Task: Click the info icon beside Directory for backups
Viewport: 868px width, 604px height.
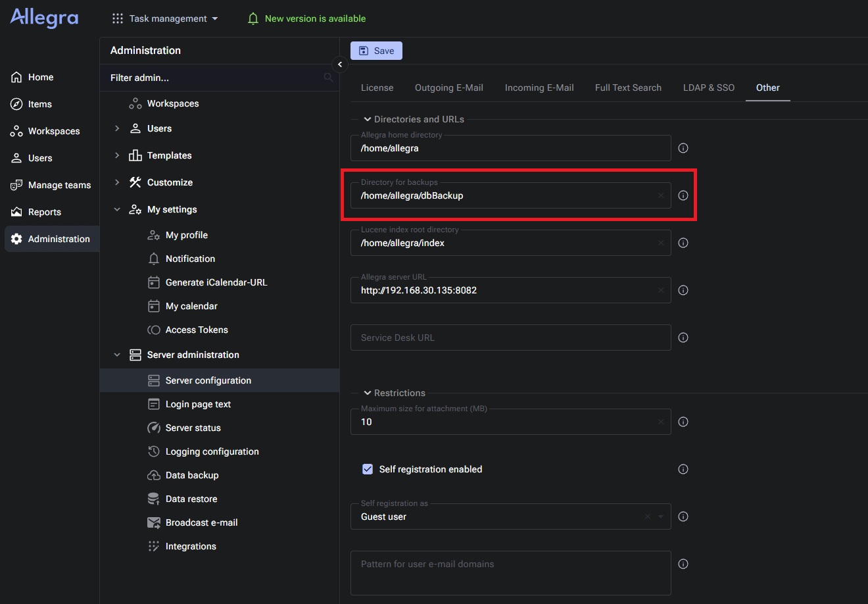Action: [x=683, y=195]
